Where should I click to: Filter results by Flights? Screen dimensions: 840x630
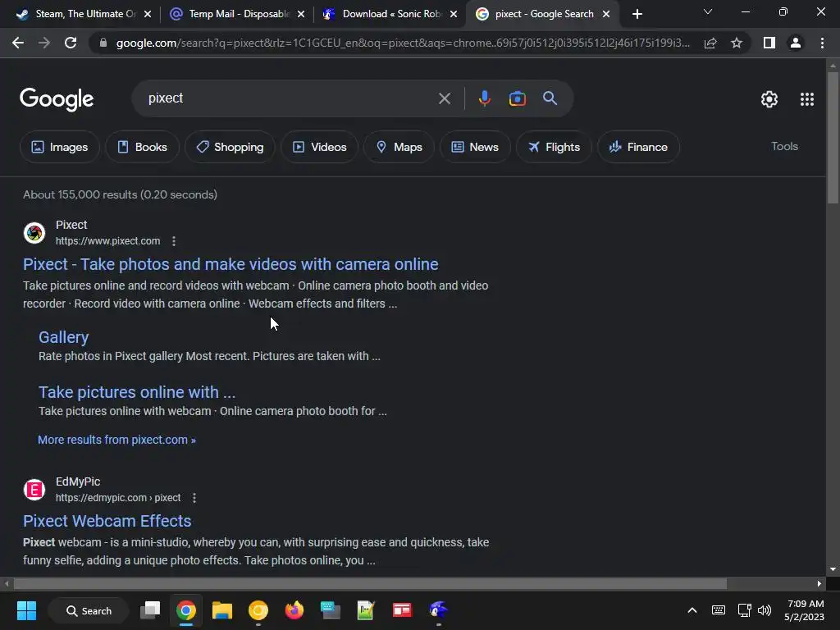[x=554, y=147]
